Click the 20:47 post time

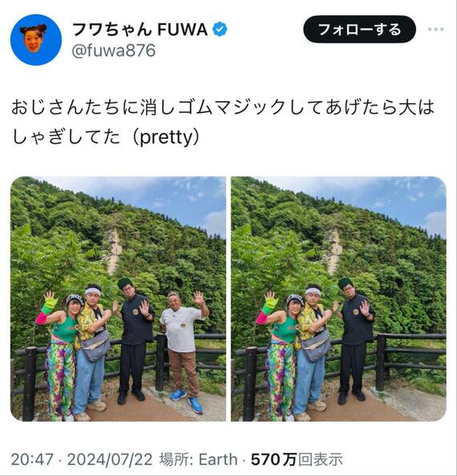(32, 459)
